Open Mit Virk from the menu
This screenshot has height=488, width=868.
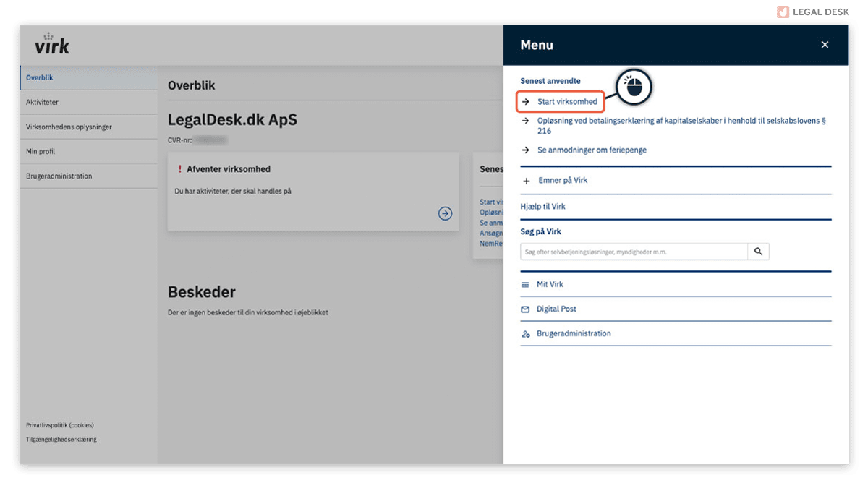[550, 285]
